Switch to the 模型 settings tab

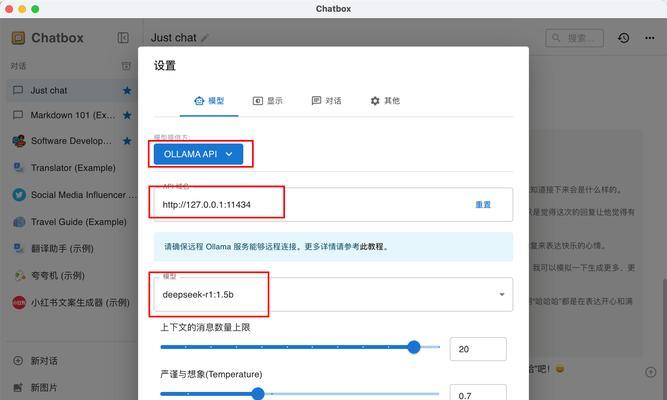click(209, 101)
